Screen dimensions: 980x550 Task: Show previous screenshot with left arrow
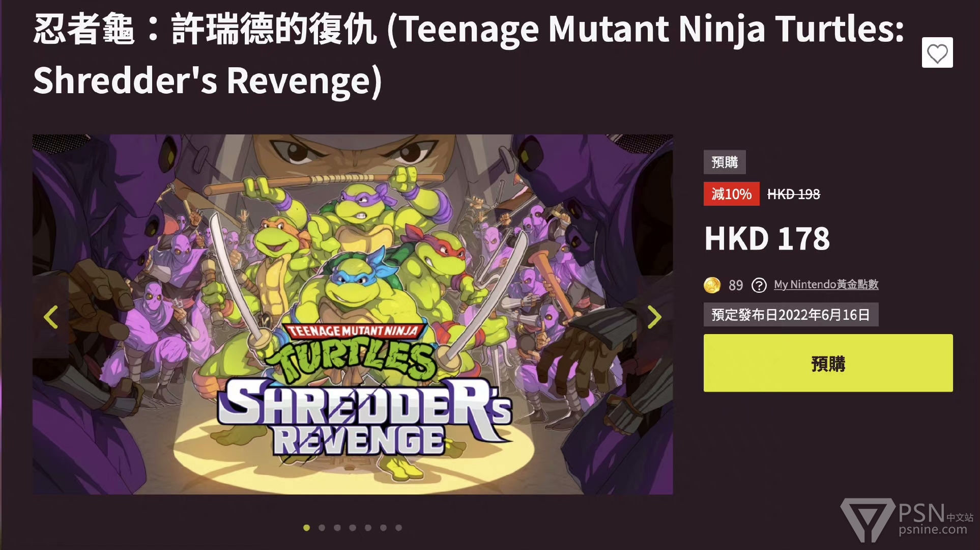coord(51,317)
